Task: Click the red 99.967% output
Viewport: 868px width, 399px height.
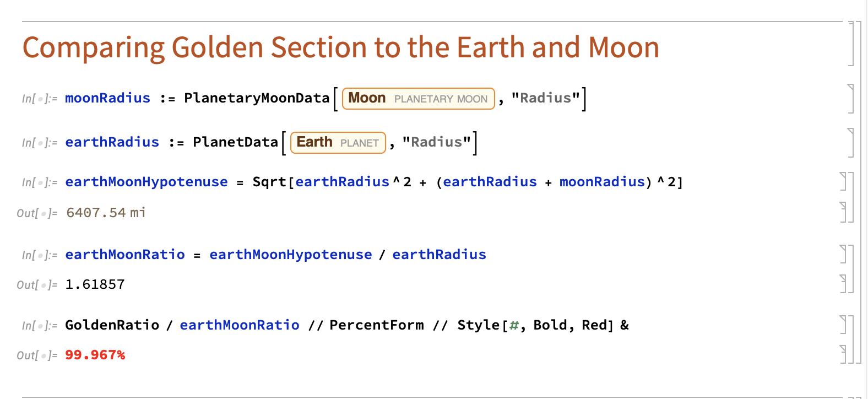Action: 95,355
